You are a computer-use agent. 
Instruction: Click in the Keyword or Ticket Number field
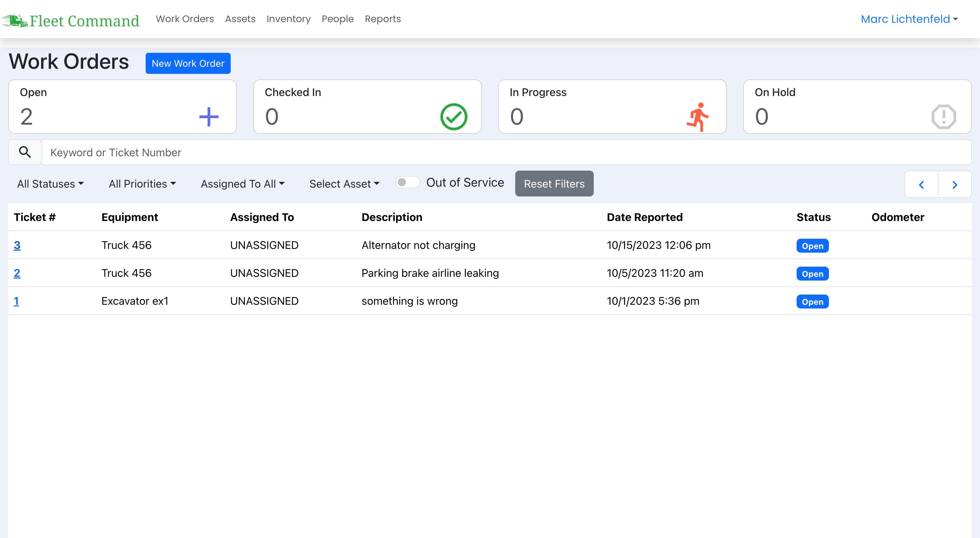click(506, 152)
